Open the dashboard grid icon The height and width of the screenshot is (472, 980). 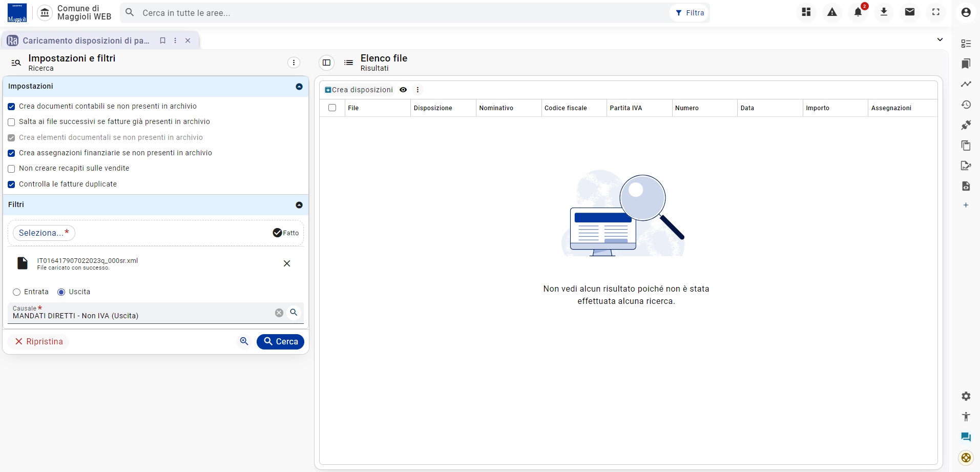pyautogui.click(x=806, y=12)
